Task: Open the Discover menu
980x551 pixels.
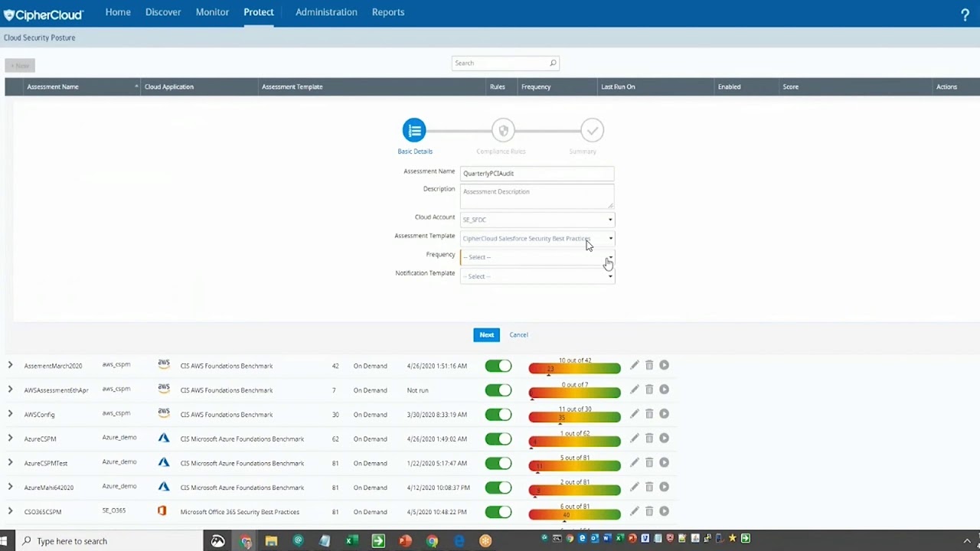Action: tap(163, 12)
